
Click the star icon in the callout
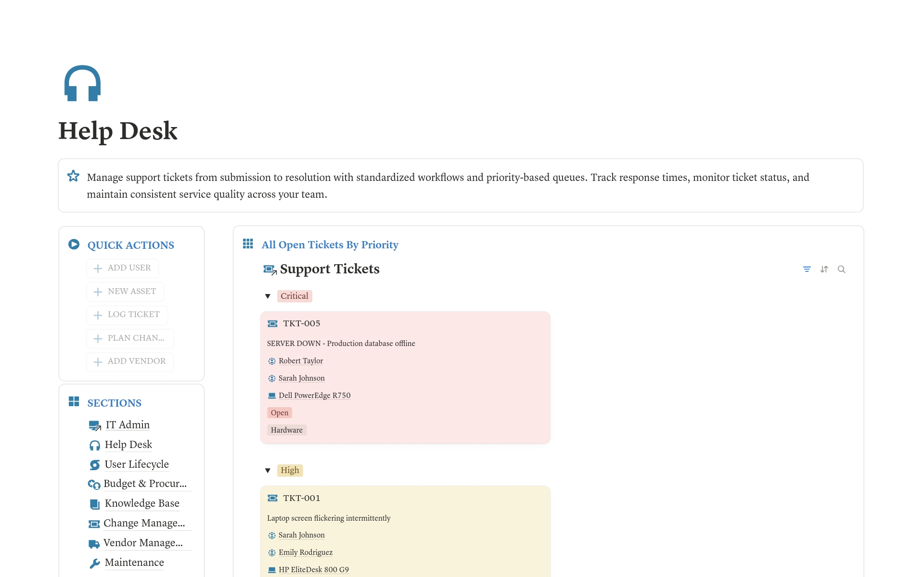(73, 176)
